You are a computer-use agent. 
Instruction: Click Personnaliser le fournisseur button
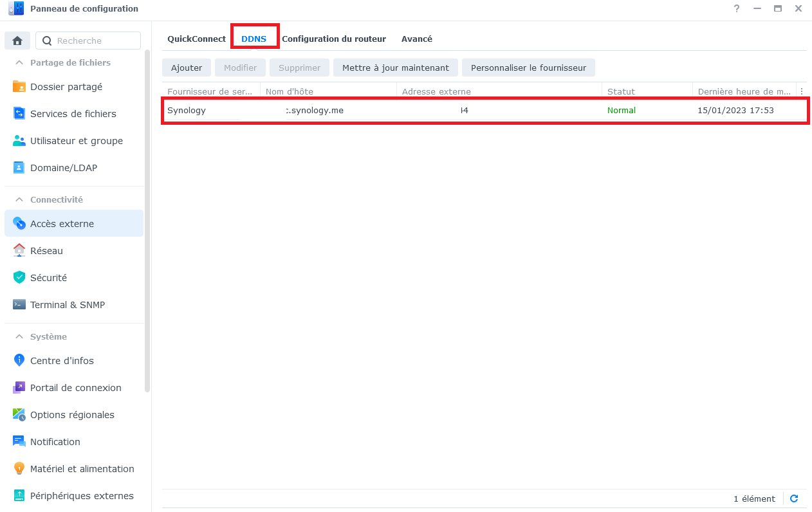coord(528,68)
